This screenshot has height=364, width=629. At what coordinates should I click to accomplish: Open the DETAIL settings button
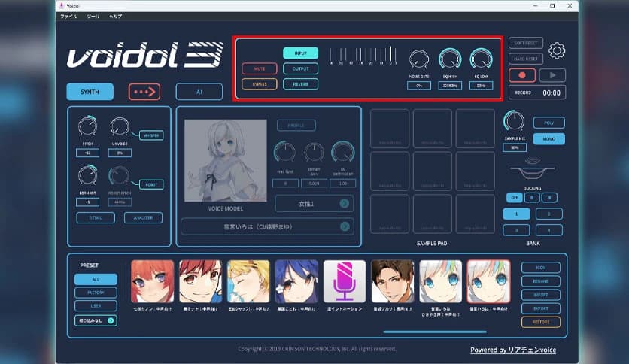tap(96, 217)
